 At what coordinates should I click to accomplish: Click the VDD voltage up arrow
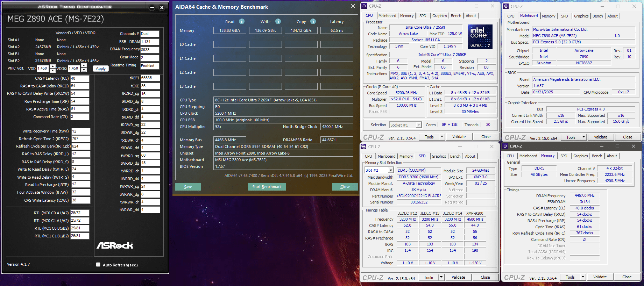52,66
